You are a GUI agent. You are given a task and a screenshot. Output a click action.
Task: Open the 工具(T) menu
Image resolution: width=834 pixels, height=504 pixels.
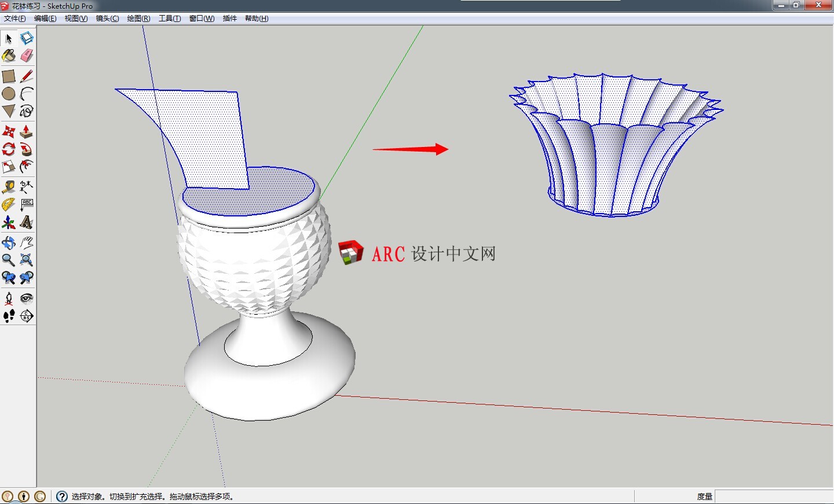pos(170,19)
